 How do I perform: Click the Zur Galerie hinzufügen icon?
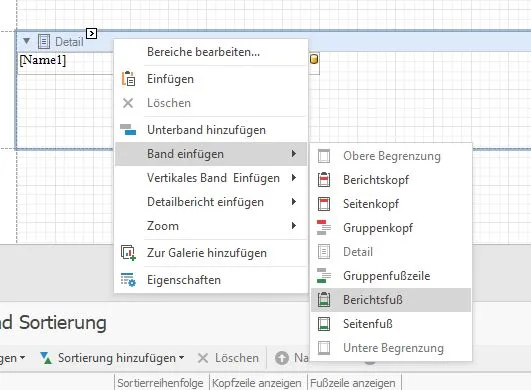[128, 253]
